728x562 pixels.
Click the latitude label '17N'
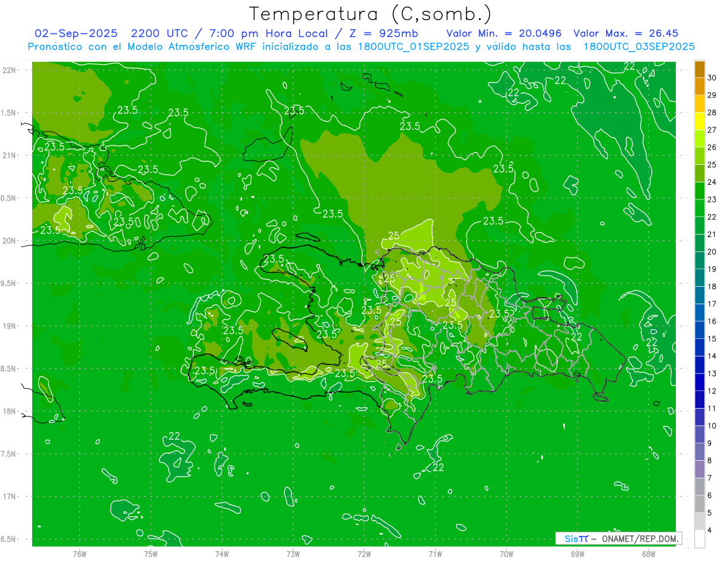tap(9, 497)
